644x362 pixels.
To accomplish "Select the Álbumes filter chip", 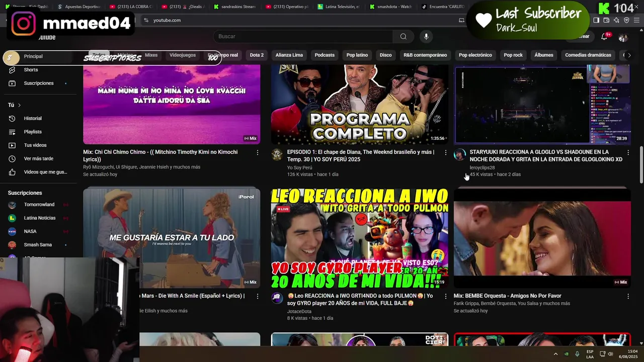I will 544,55.
